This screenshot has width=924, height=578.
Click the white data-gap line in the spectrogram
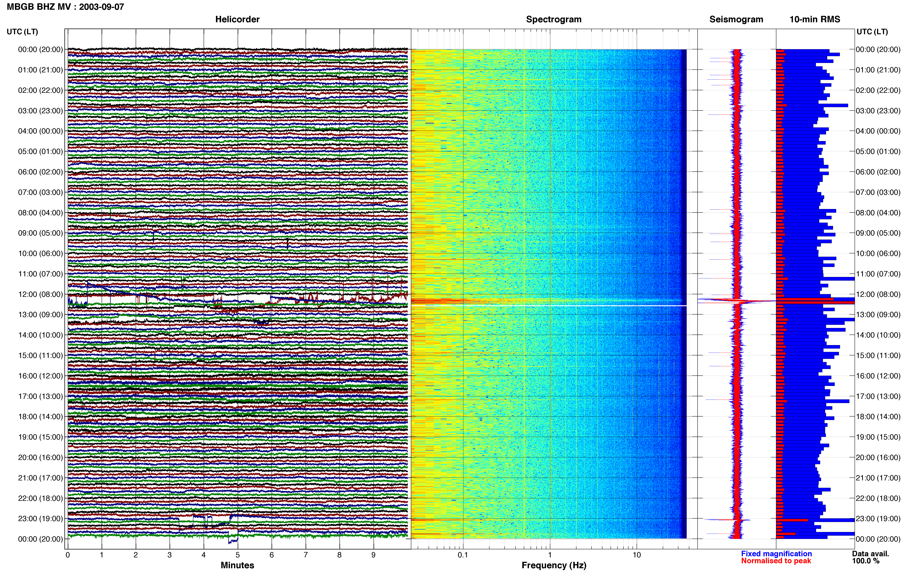pos(549,305)
